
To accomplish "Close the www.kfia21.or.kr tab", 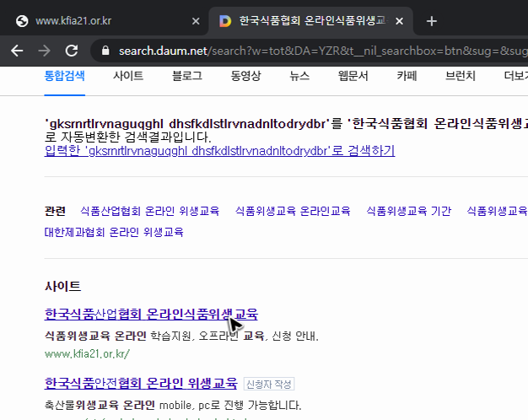I will 196,21.
